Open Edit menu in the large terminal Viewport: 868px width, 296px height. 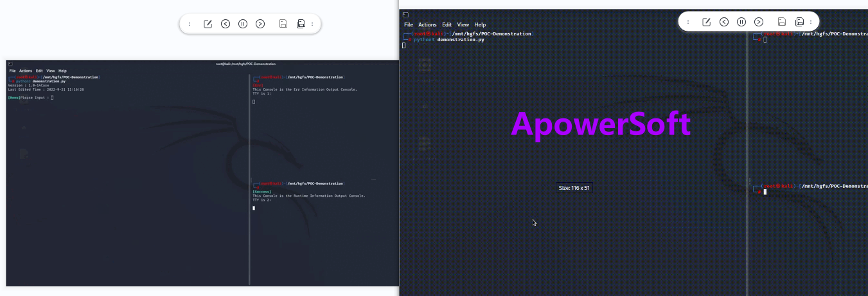tap(447, 24)
